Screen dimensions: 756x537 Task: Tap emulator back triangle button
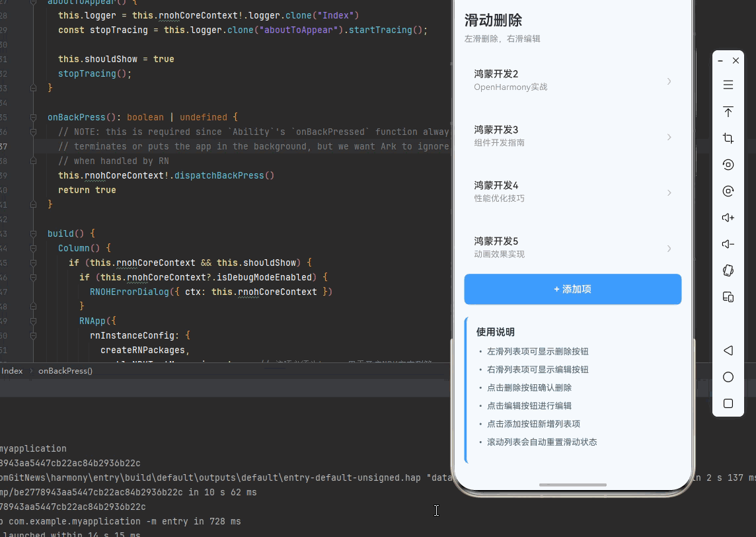(728, 351)
